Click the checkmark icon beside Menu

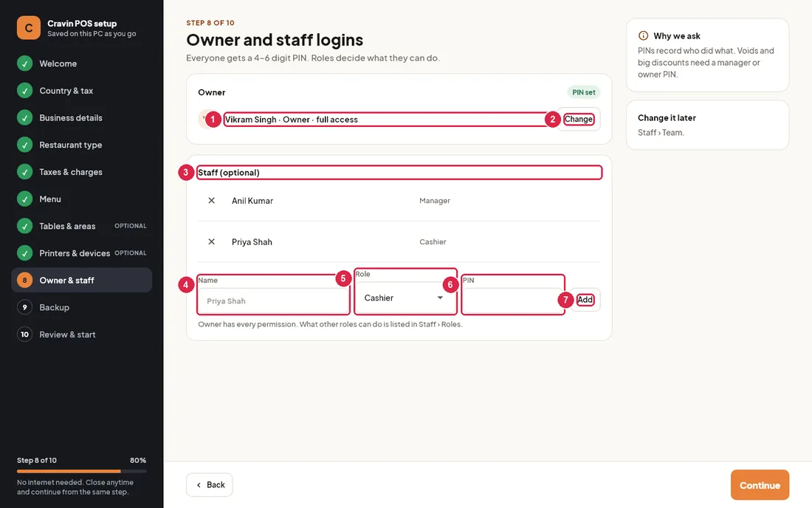(24, 199)
